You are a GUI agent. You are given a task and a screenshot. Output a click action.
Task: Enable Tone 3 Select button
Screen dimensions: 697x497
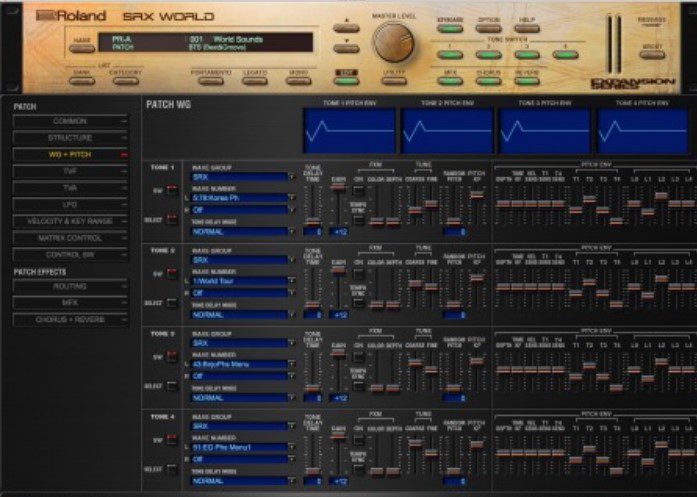[x=172, y=386]
